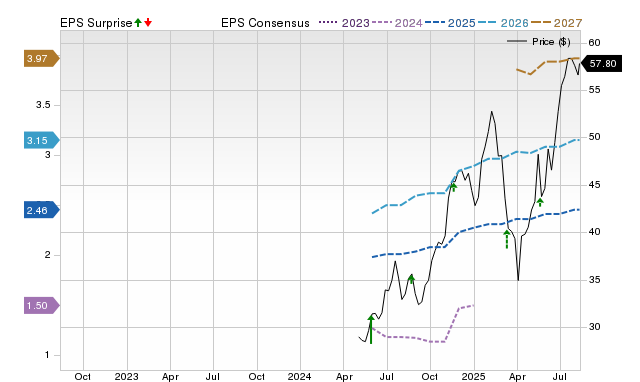Click the EPS Consensus label
640x382 pixels.
pyautogui.click(x=265, y=23)
